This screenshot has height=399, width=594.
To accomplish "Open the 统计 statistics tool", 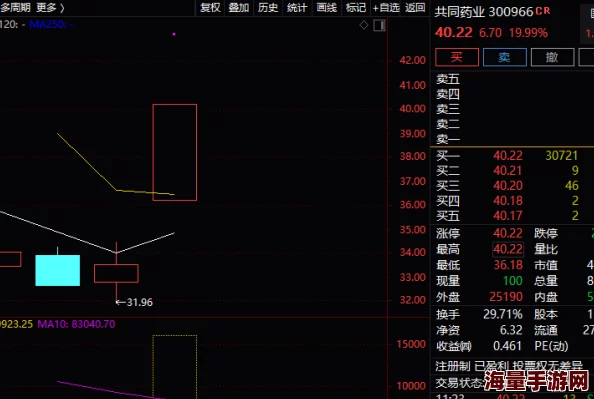I will pos(297,8).
